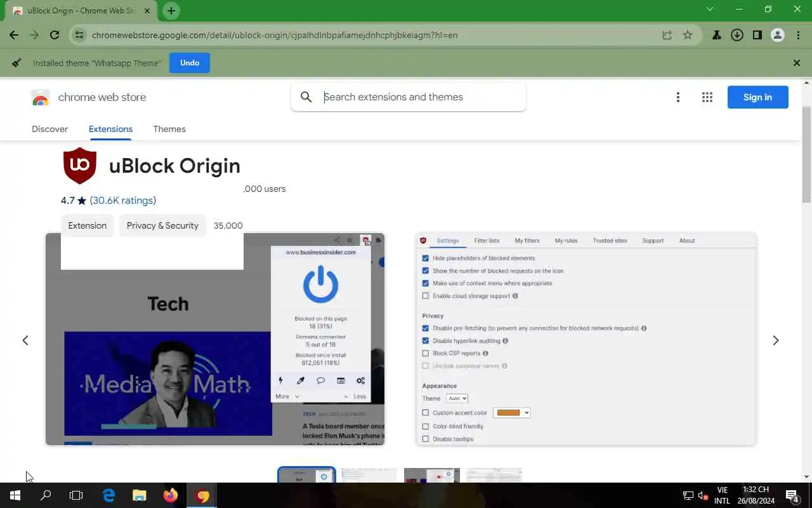Select the first carousel thumbnail
Image resolution: width=812 pixels, height=508 pixels.
306,475
